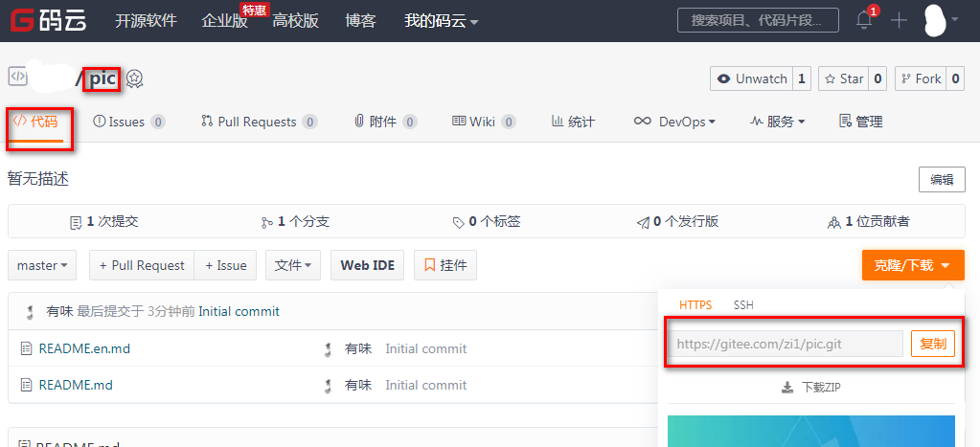
Task: Open 高校版 in top navigation
Action: pyautogui.click(x=296, y=21)
